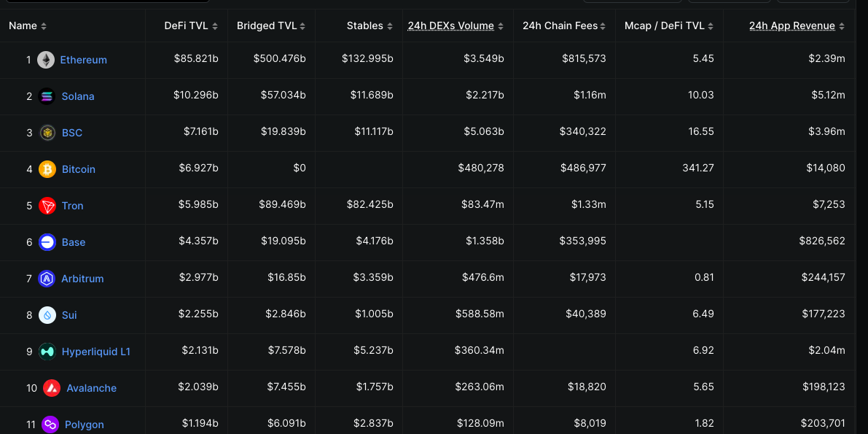Click the BSC chain logo
This screenshot has height=434, width=868.
click(x=45, y=132)
